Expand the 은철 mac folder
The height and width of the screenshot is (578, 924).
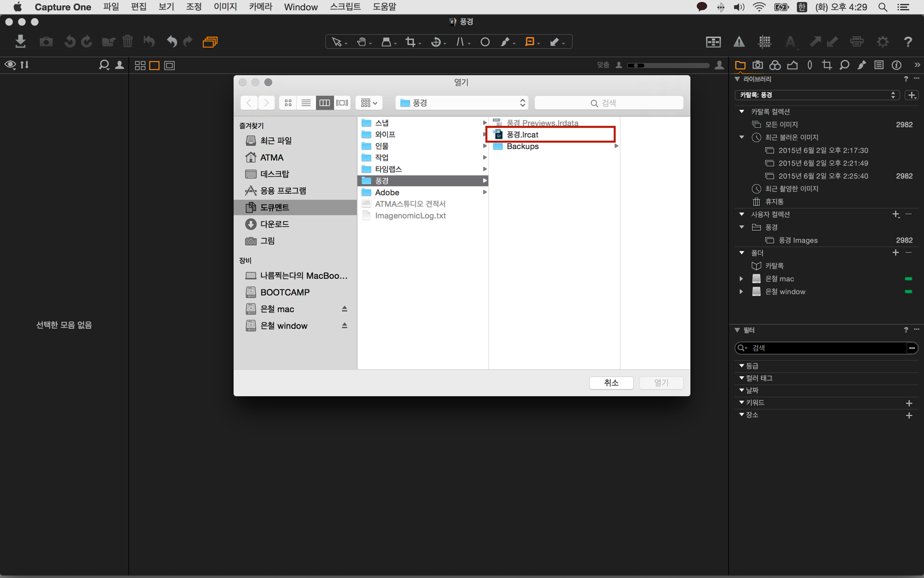742,278
